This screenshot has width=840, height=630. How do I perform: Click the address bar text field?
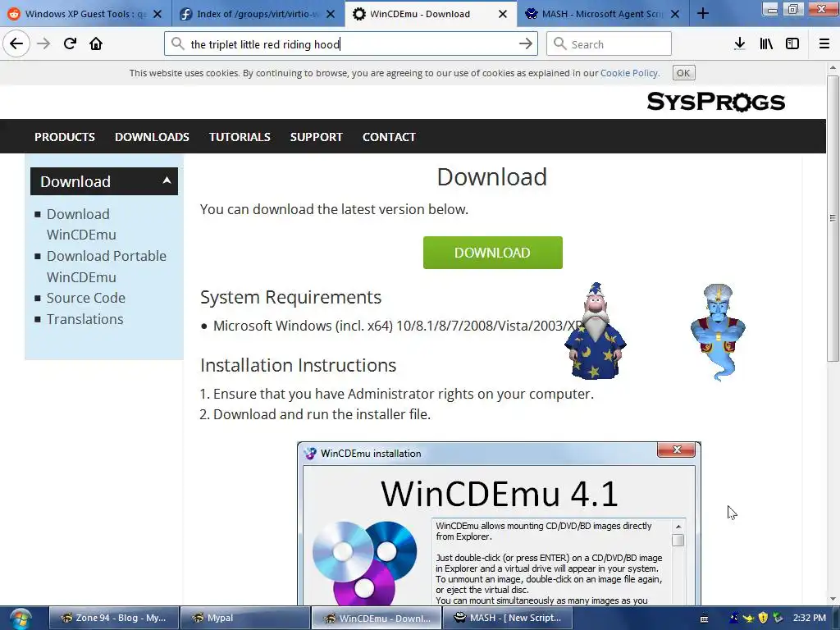coord(351,44)
